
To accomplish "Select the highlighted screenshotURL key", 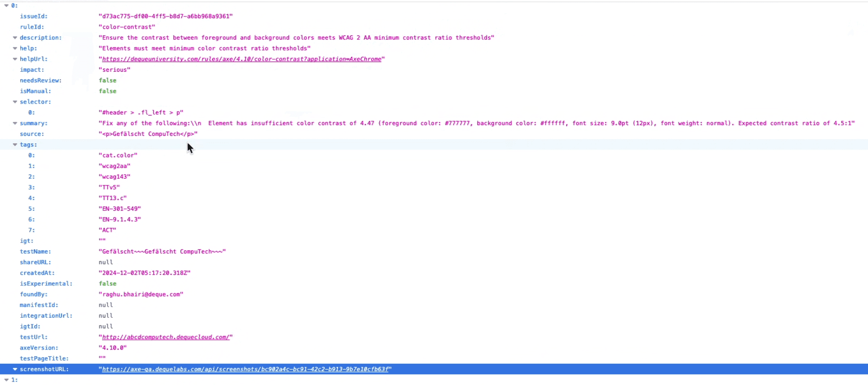I will pyautogui.click(x=44, y=369).
